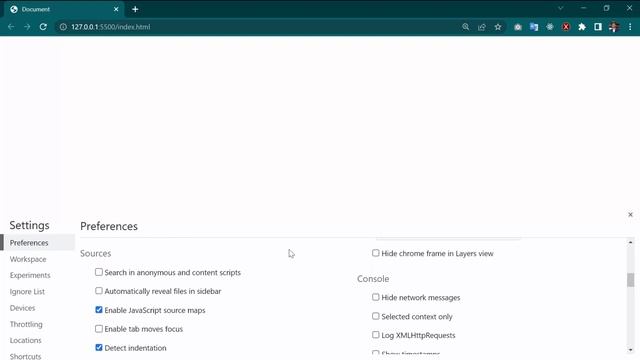Restore down the browser window

coord(607,8)
